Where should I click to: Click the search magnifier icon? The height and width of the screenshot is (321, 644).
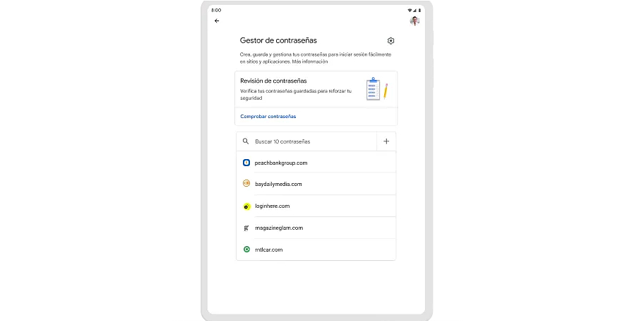(x=246, y=141)
